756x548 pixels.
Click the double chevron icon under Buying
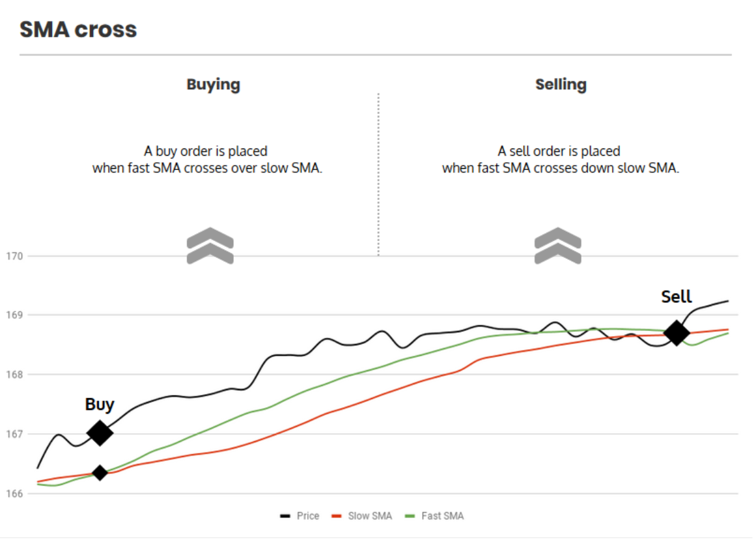210,246
